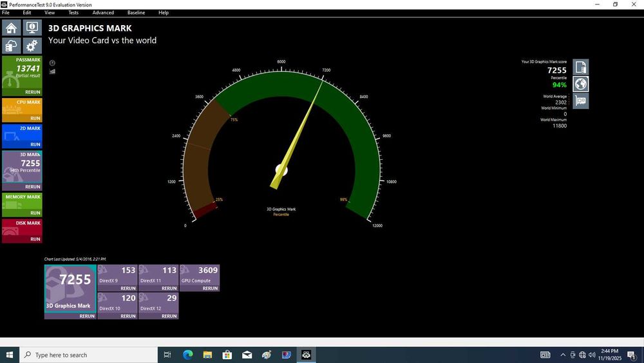Viewport: 644px width, 363px height.
Task: Click the yellow gauge needle
Action: tap(296, 133)
